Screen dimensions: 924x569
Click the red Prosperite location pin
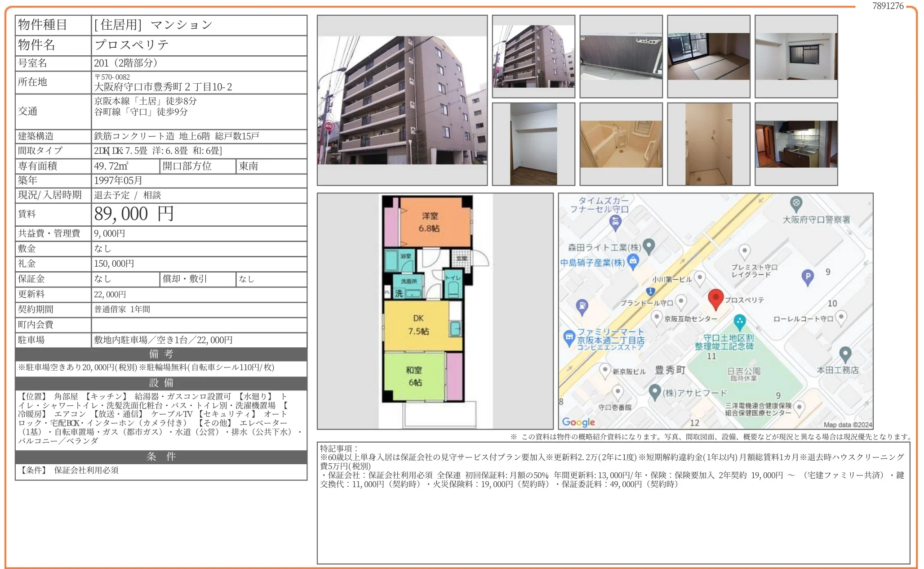pos(715,299)
